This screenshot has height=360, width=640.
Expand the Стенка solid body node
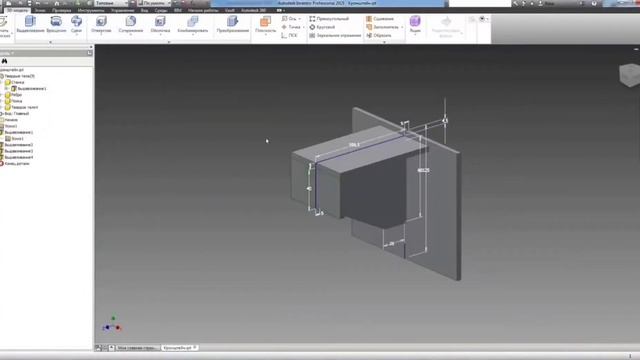2,82
